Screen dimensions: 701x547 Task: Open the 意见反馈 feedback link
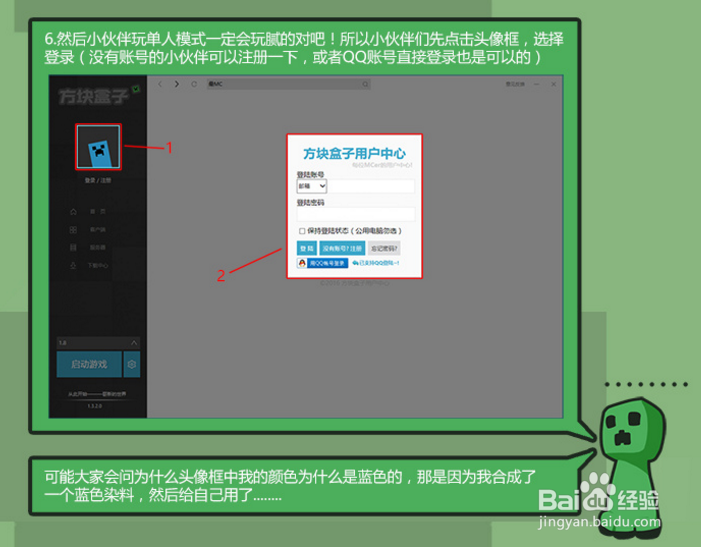tap(515, 84)
